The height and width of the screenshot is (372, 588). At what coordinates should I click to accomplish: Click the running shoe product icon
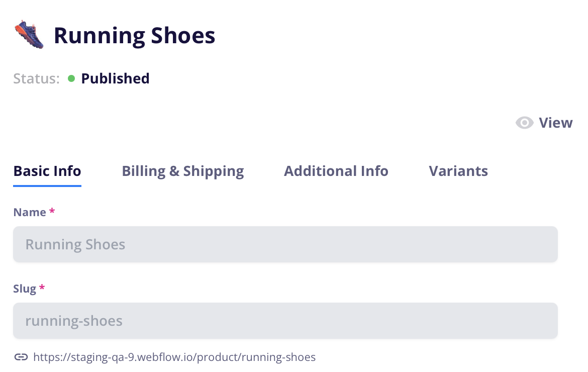pos(29,35)
